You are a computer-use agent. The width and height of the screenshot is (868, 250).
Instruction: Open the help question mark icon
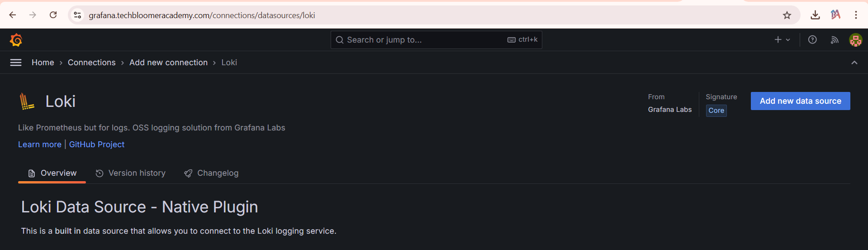point(812,40)
